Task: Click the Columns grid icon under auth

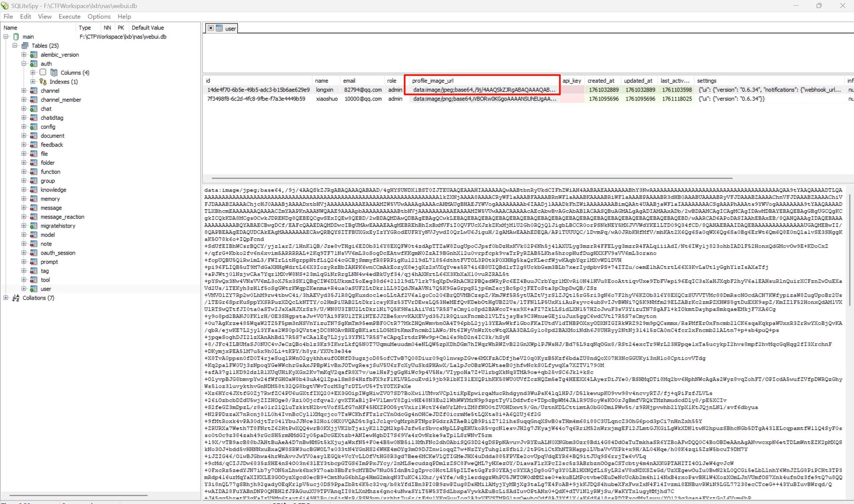Action: click(54, 72)
